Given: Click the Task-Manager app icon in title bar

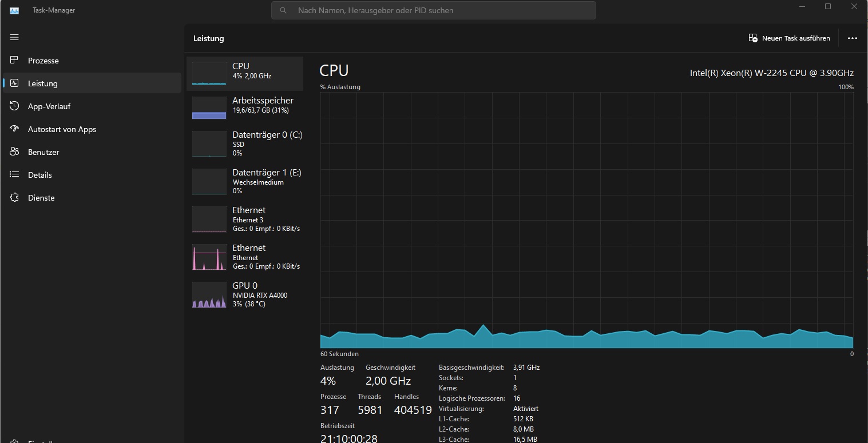Looking at the screenshot, I should pos(14,10).
